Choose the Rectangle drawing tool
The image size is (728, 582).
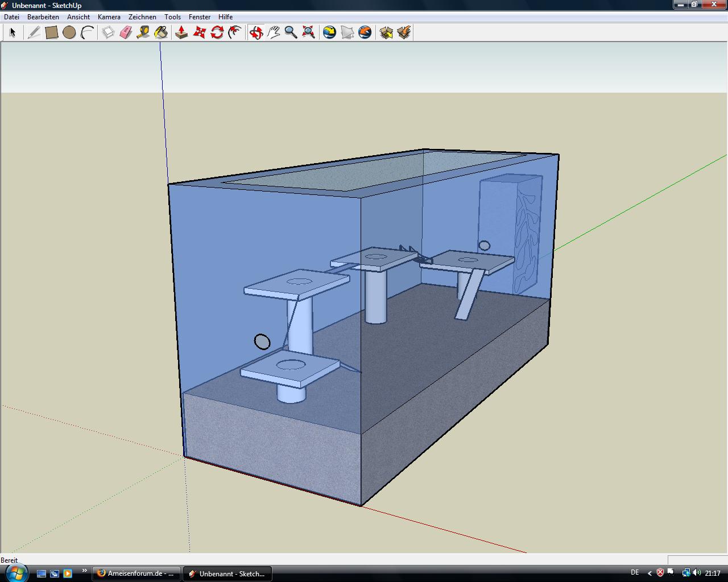[52, 32]
